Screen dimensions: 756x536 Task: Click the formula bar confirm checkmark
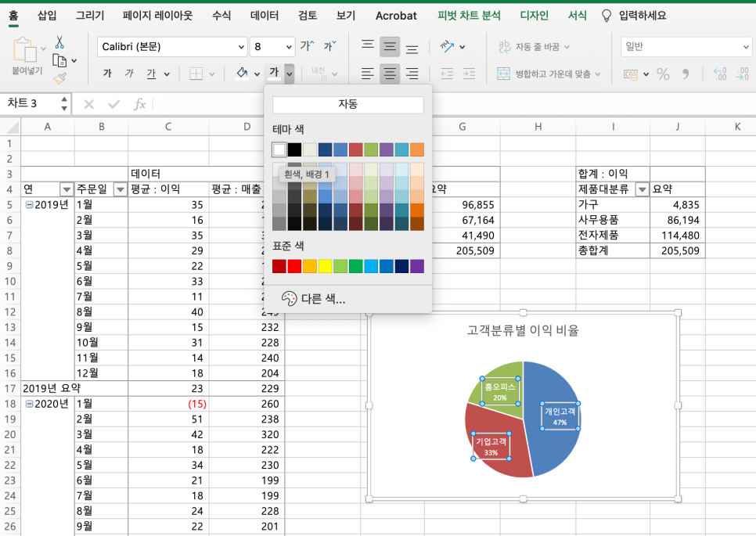tap(113, 104)
